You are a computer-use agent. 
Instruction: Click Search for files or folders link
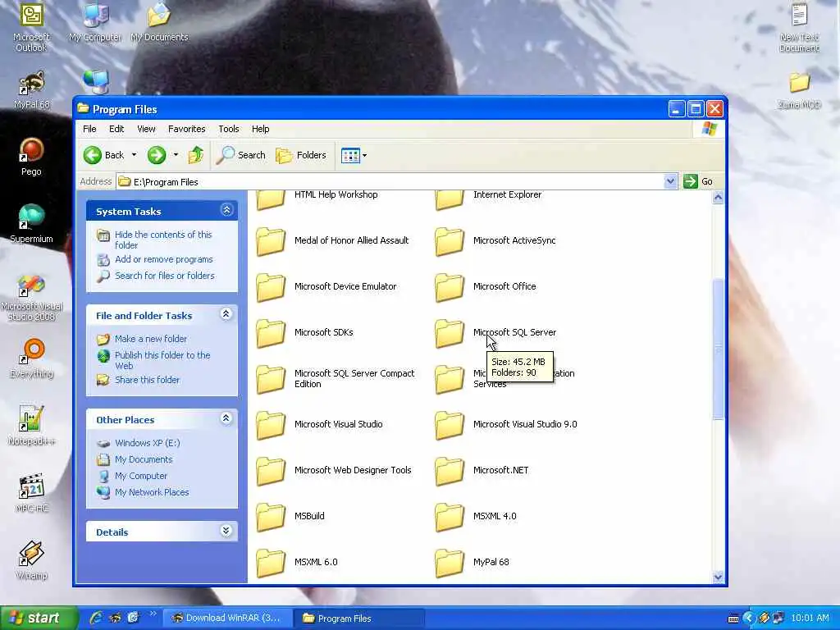tap(164, 276)
